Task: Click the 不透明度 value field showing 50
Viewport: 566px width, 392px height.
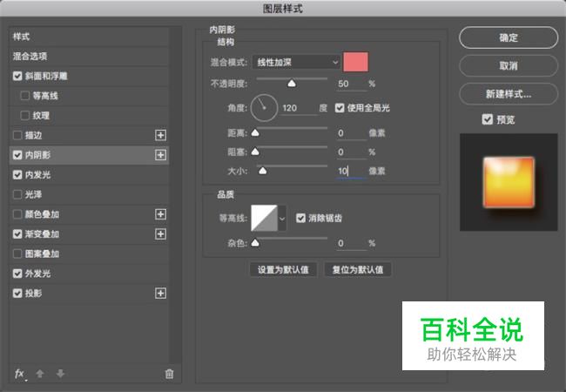Action: (x=351, y=84)
